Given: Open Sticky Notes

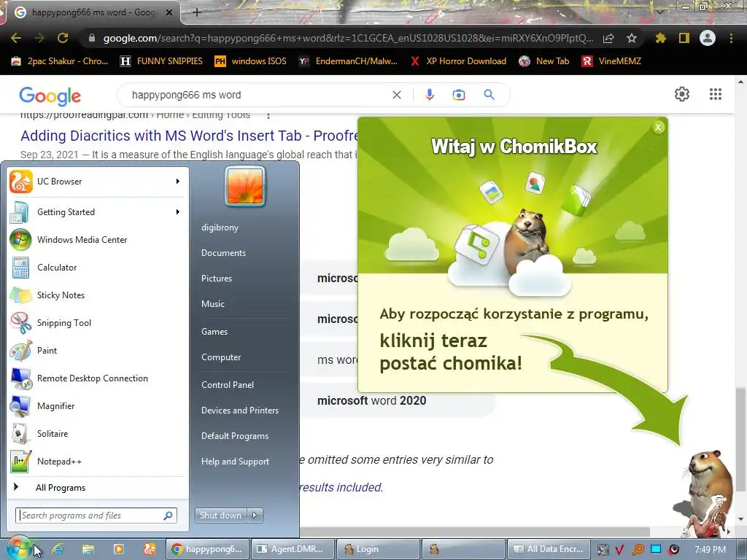Looking at the screenshot, I should click(96, 295).
